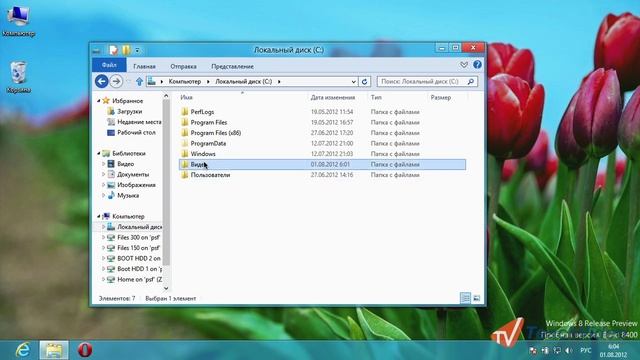Launch Internet Explorer from taskbar
The height and width of the screenshot is (360, 640).
22,350
